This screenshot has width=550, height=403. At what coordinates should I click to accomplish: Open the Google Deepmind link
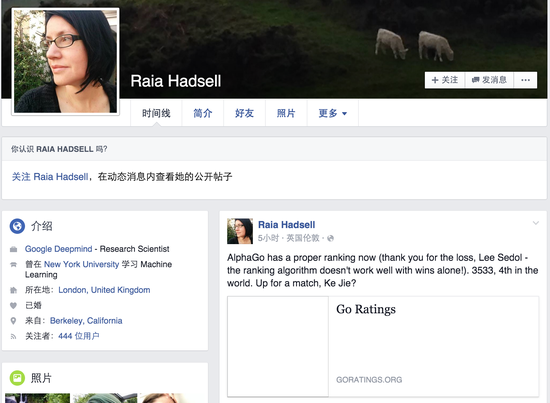pyautogui.click(x=58, y=249)
